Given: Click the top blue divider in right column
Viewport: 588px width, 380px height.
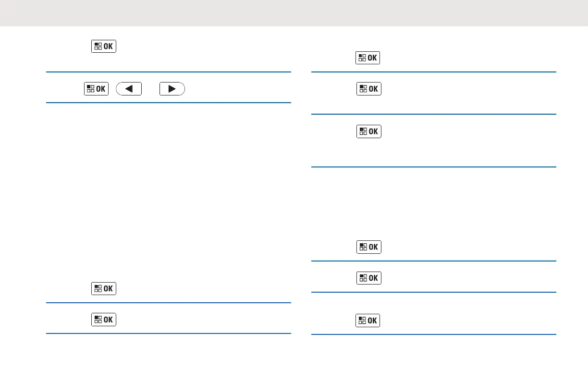Looking at the screenshot, I should (433, 72).
